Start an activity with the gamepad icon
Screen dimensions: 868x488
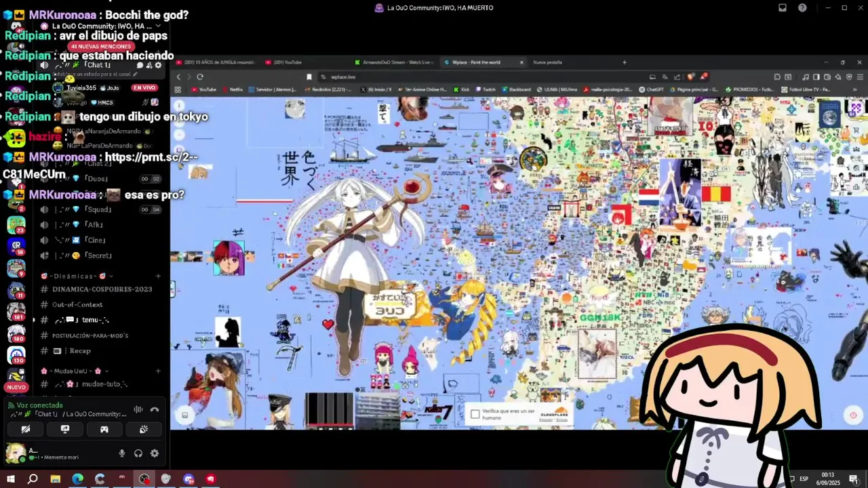click(x=104, y=429)
